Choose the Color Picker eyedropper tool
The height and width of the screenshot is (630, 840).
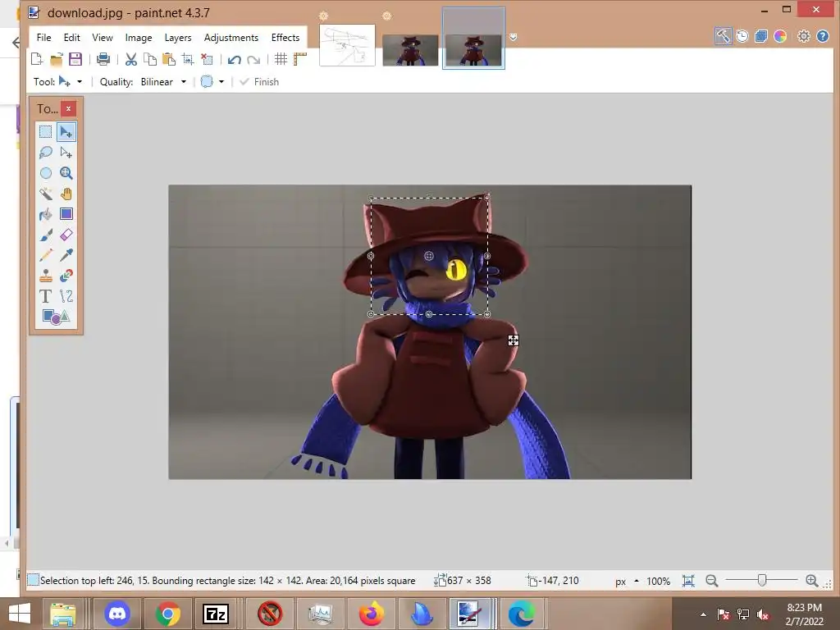pos(66,255)
